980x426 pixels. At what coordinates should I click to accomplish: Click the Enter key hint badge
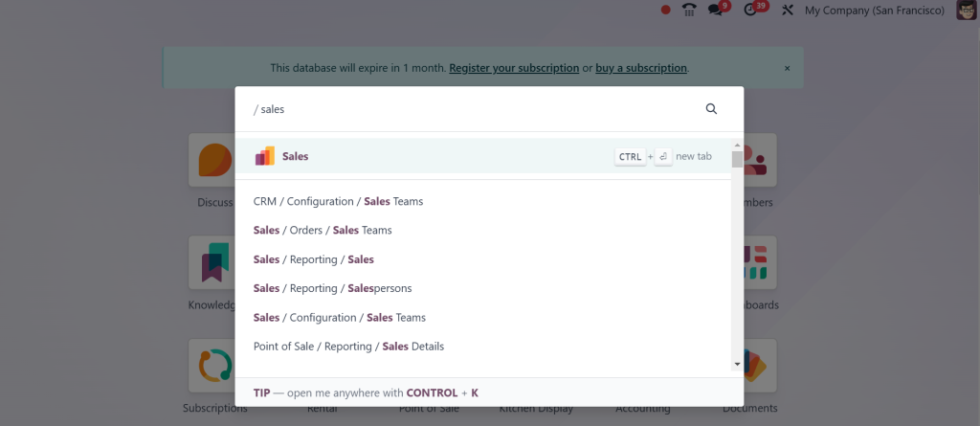663,156
